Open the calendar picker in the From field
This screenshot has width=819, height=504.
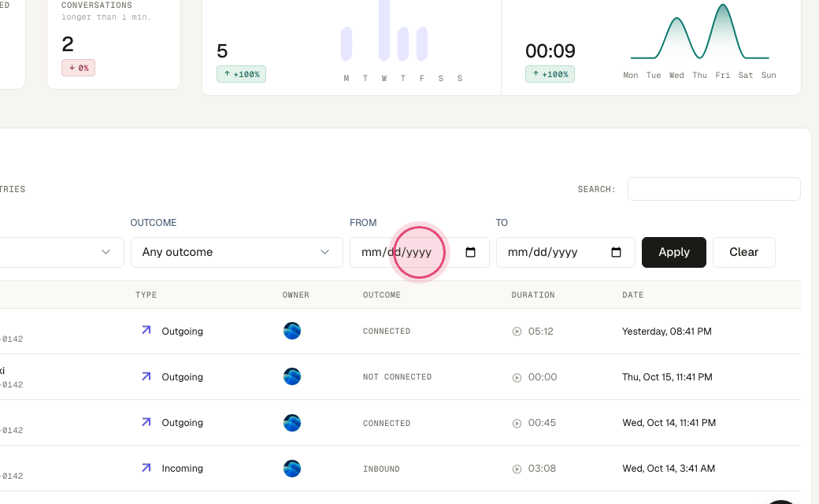pyautogui.click(x=470, y=252)
